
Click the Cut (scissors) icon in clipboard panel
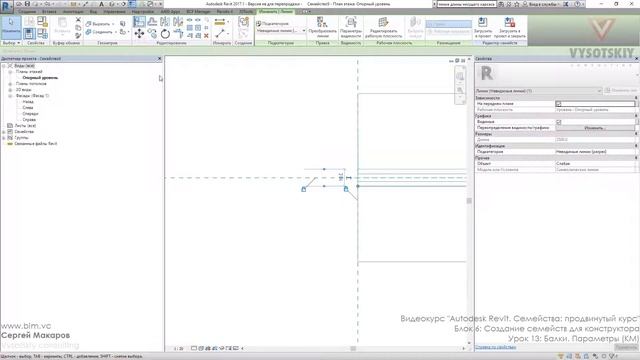pos(78,20)
